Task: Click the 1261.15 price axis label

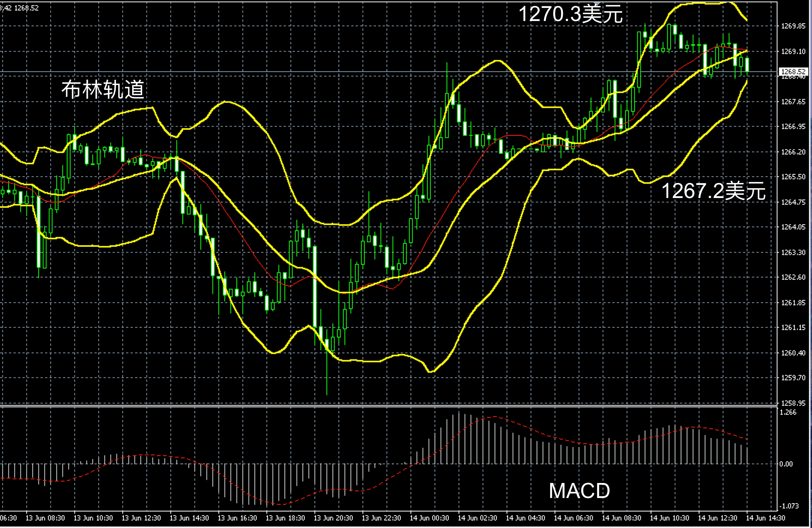Action: pos(793,327)
